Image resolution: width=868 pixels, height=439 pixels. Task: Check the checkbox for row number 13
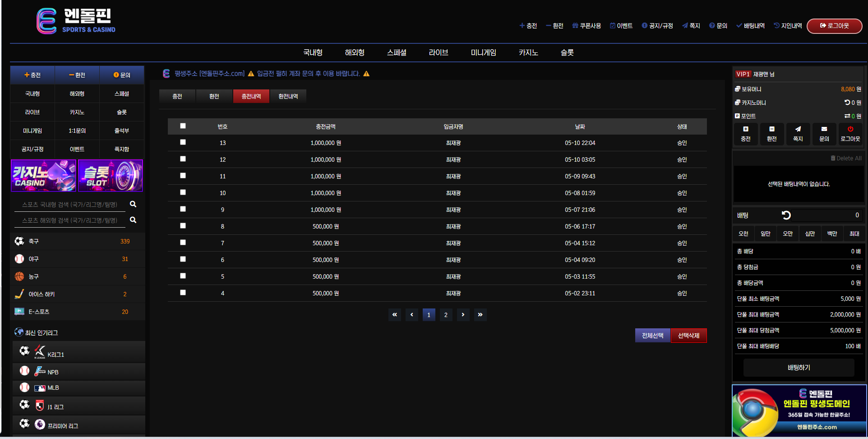[183, 142]
